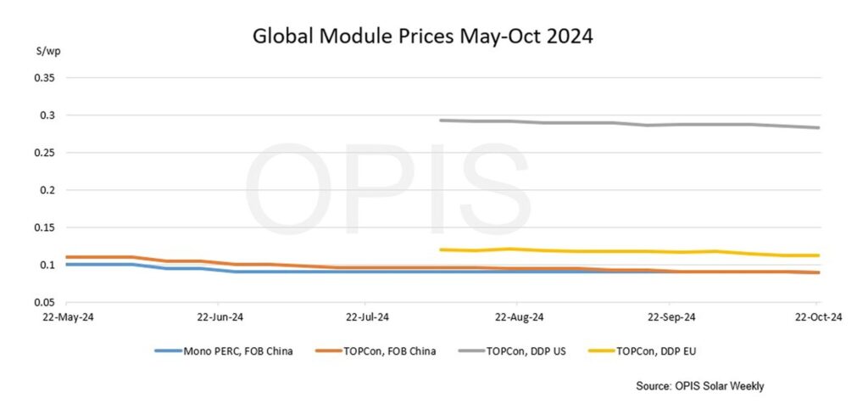868x415 pixels.
Task: Click the 22-Oct-24 axis date label
Action: 818,317
